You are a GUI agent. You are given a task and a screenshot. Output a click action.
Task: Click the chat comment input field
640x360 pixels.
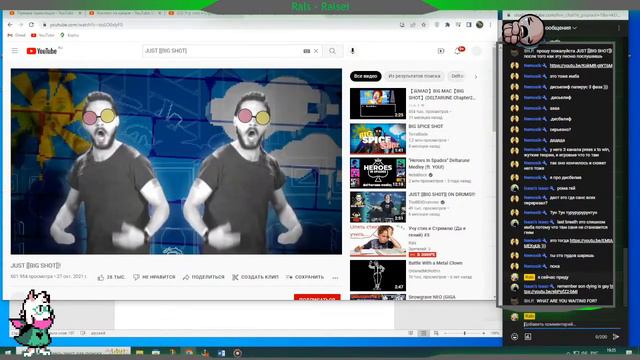571,324
